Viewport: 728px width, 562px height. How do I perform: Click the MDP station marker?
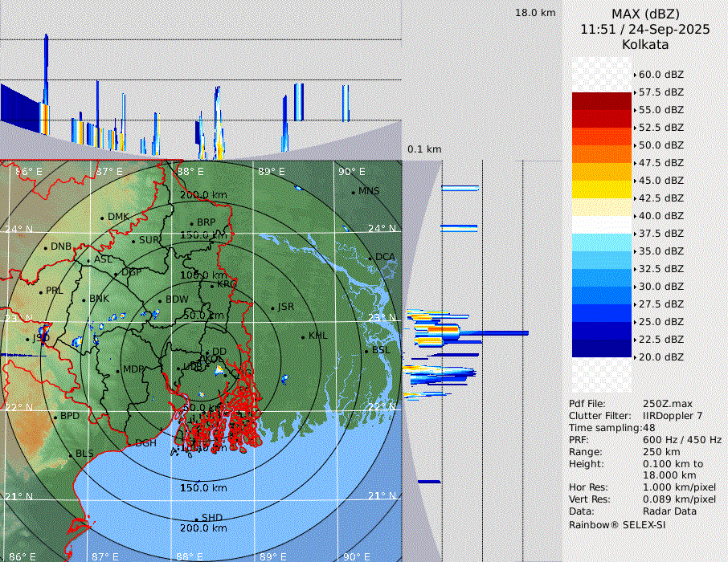coord(117,370)
